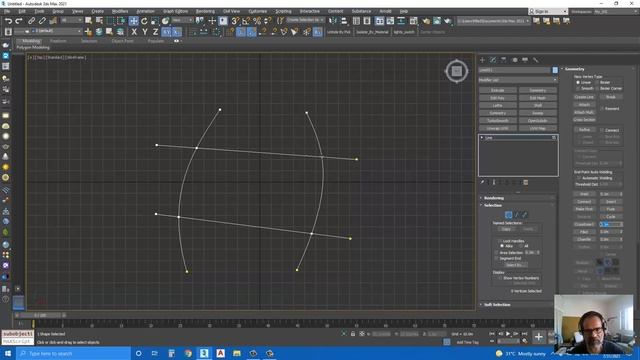The width and height of the screenshot is (640, 360).
Task: Select the Spline sub-object level icon
Action: point(524,214)
